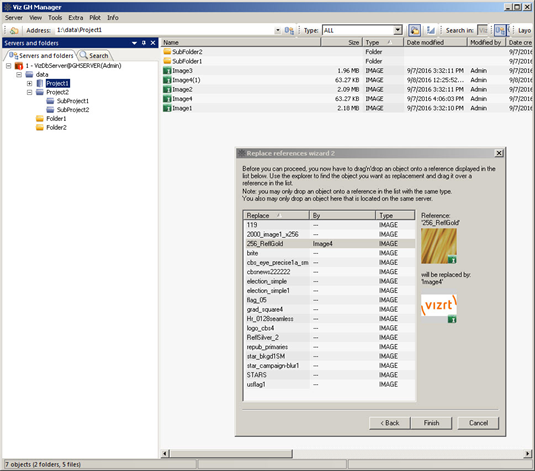Click the server tree icon right of address bar

tap(289, 30)
